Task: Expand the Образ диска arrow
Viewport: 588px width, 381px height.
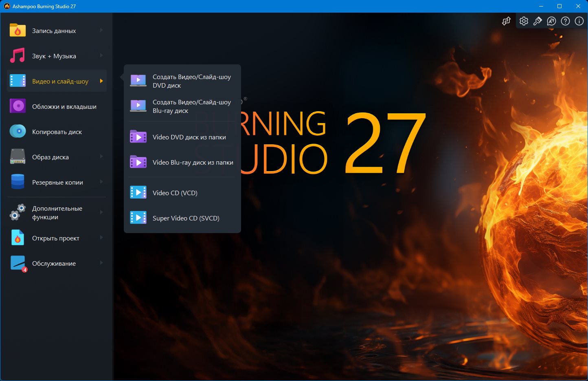Action: (x=101, y=157)
